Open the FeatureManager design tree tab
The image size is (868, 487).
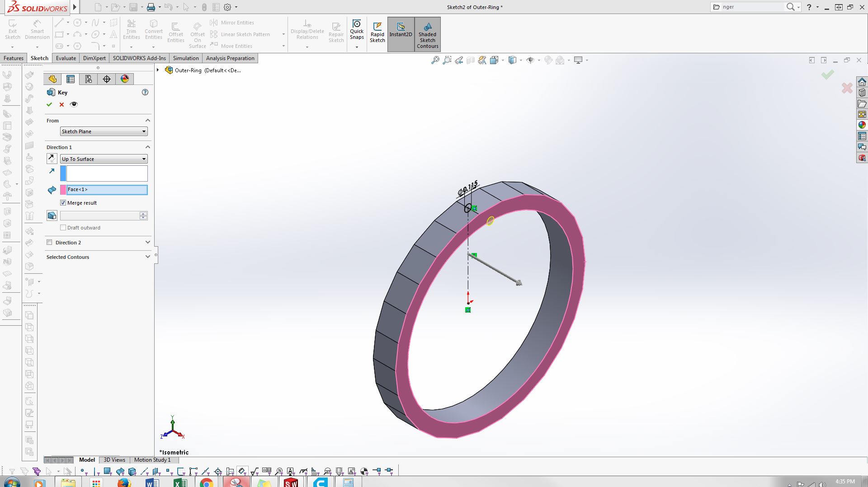click(x=52, y=79)
